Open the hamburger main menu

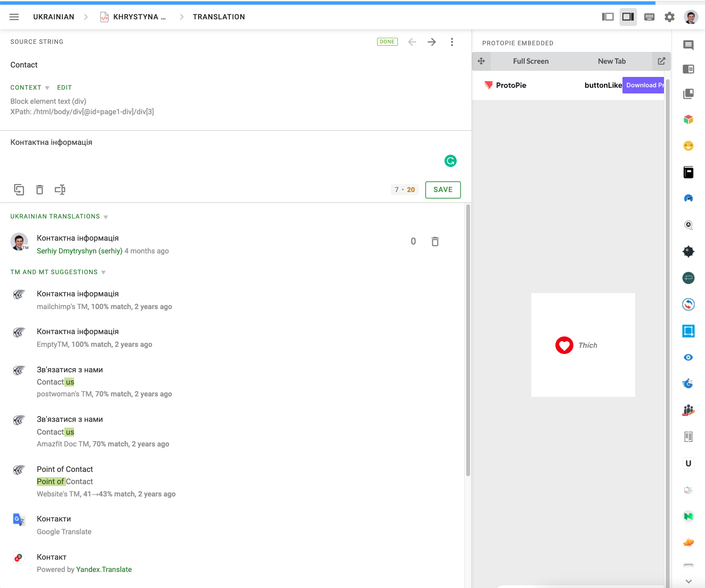coord(14,17)
